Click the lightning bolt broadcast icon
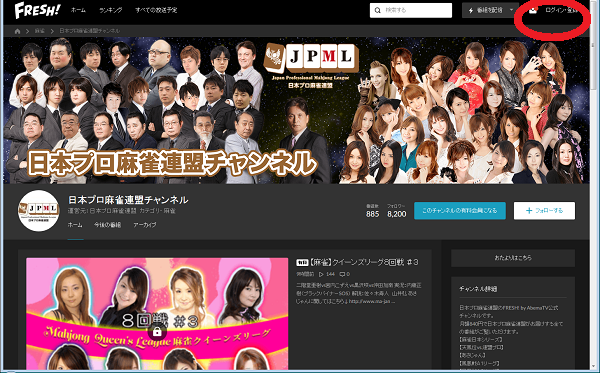The image size is (600, 373). (471, 10)
